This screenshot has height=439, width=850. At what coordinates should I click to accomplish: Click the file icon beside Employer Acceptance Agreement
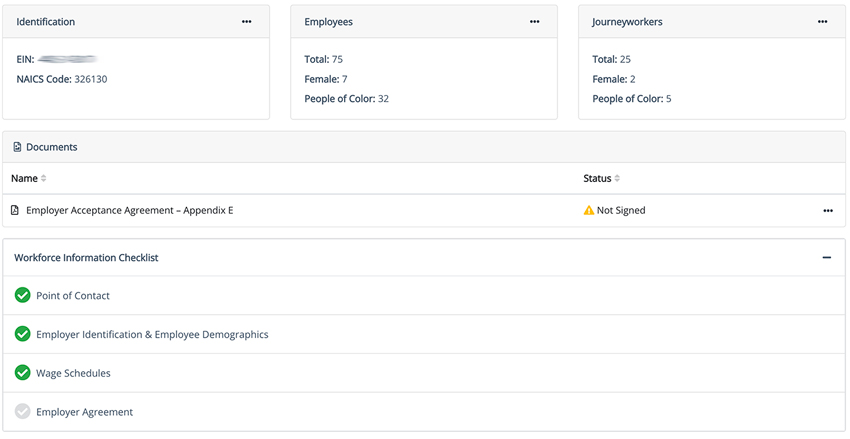[x=15, y=211]
